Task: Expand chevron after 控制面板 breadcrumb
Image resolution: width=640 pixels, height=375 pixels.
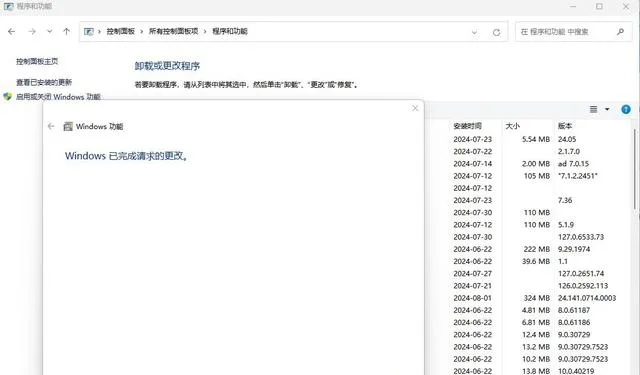Action: (x=142, y=31)
